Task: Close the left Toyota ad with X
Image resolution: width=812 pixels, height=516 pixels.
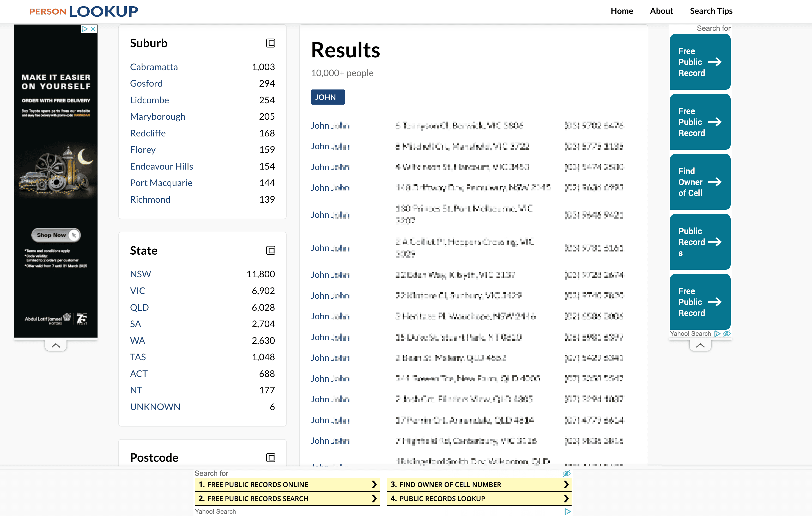Action: 93,29
